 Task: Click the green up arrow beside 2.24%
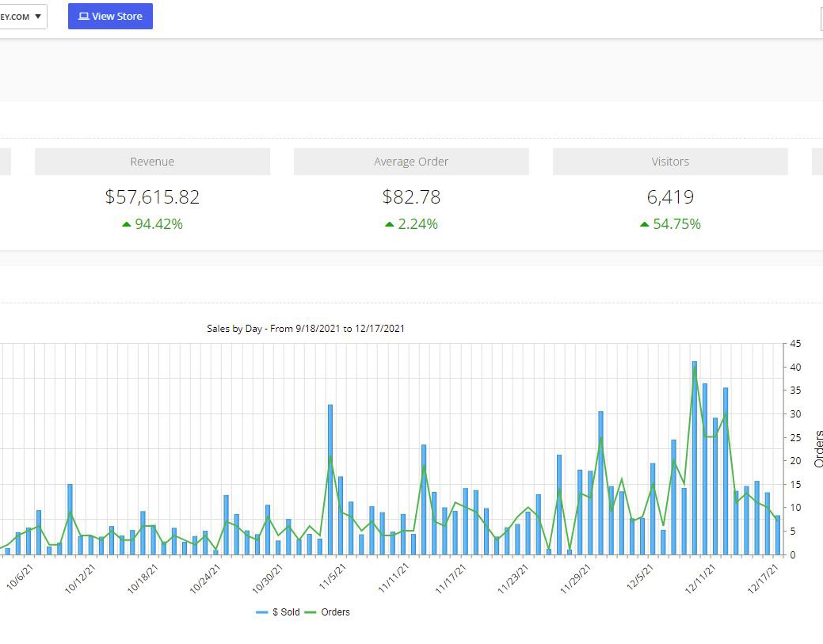389,224
